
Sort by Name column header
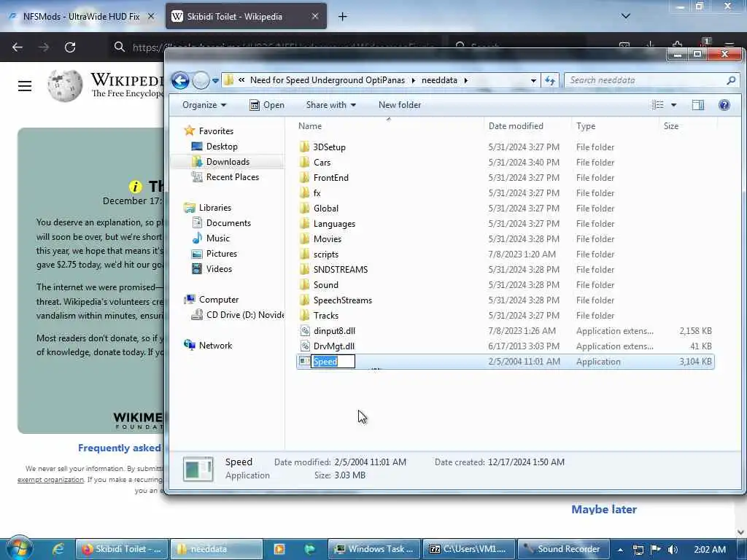tap(309, 126)
